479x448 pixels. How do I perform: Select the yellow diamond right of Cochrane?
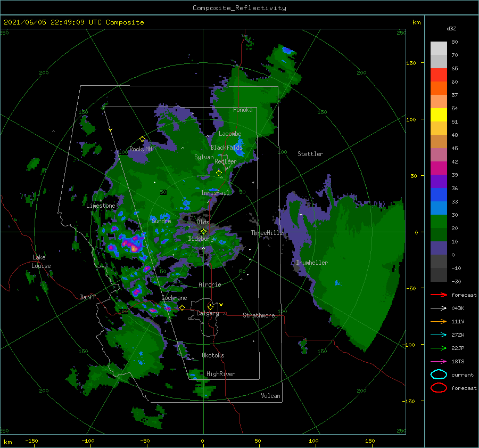click(x=182, y=307)
